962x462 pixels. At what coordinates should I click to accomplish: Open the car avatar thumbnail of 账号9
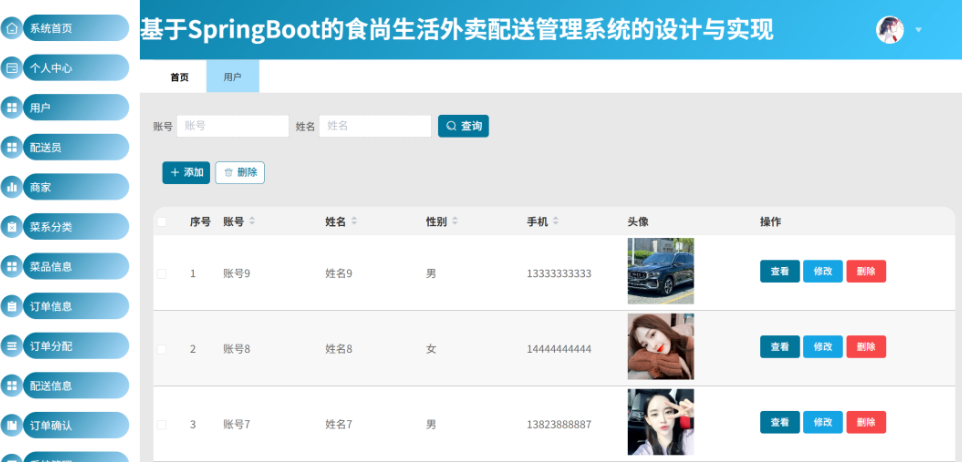[661, 271]
